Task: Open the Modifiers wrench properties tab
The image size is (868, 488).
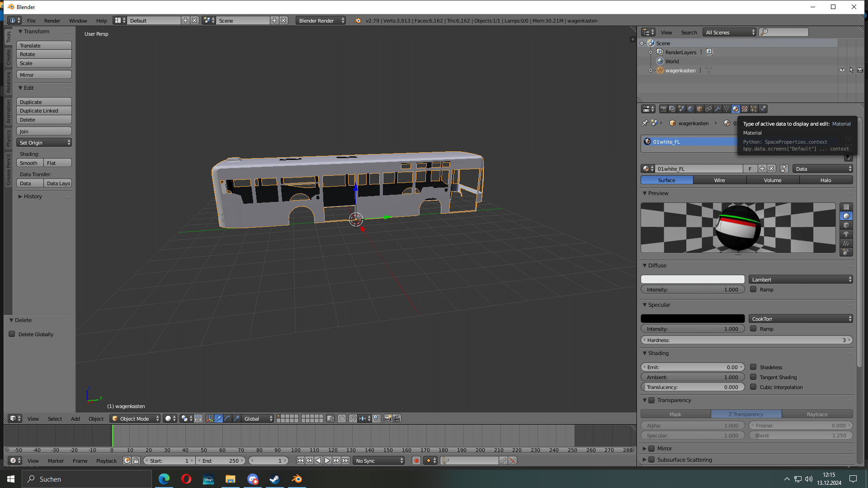Action: 717,109
